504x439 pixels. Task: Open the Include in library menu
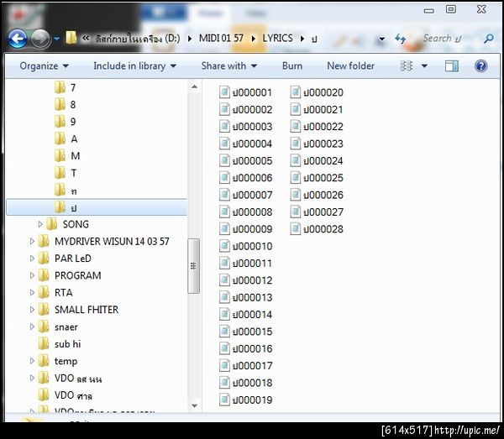[134, 66]
